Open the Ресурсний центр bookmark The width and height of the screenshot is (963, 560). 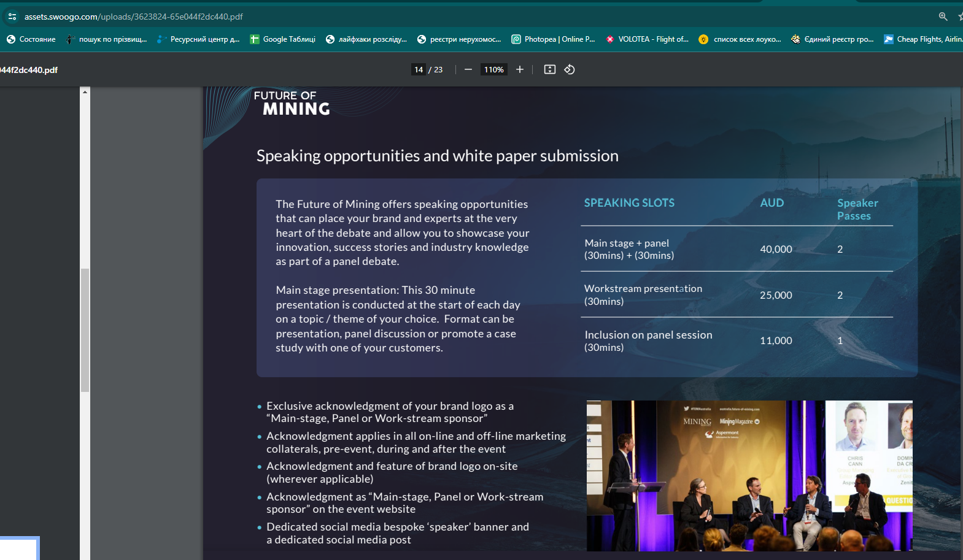[198, 39]
